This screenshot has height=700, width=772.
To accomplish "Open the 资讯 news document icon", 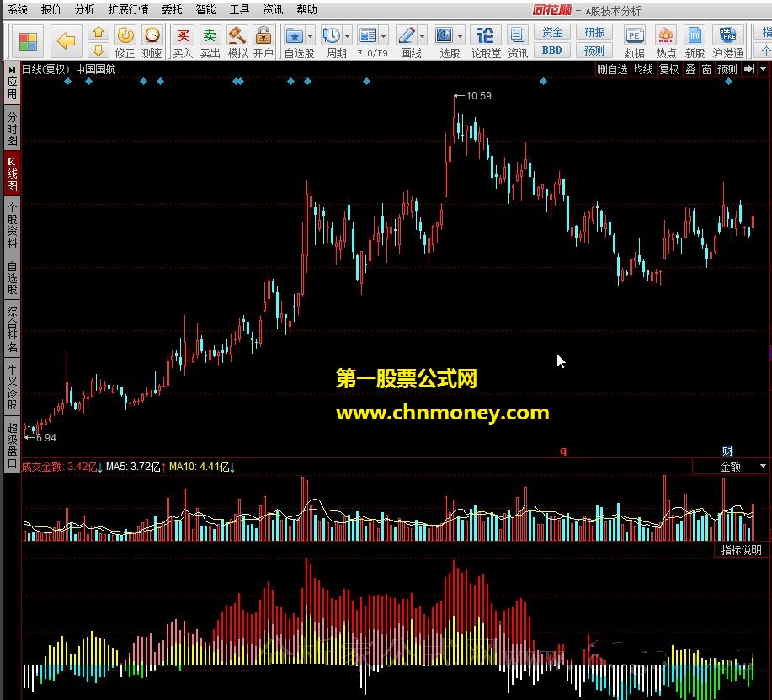I will [x=517, y=36].
